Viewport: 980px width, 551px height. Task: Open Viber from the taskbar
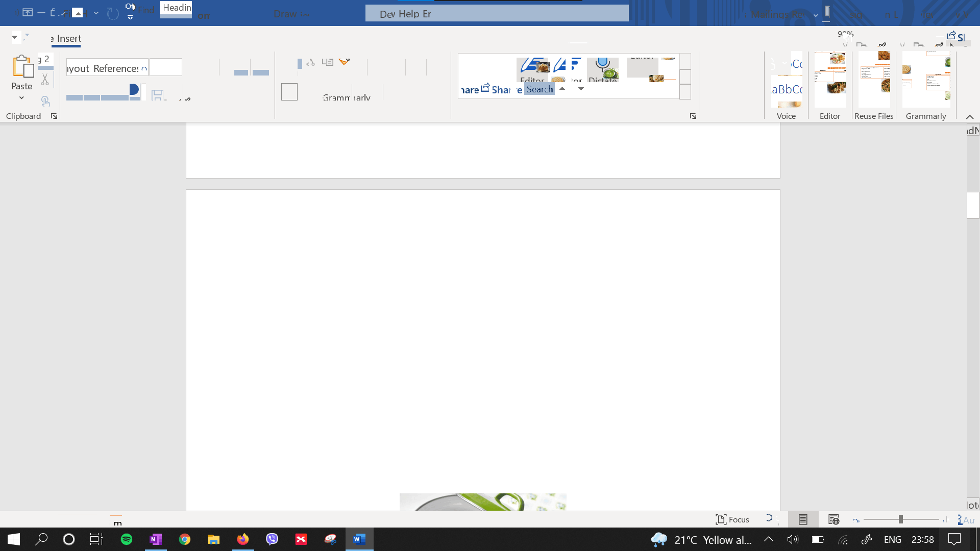pos(272,539)
